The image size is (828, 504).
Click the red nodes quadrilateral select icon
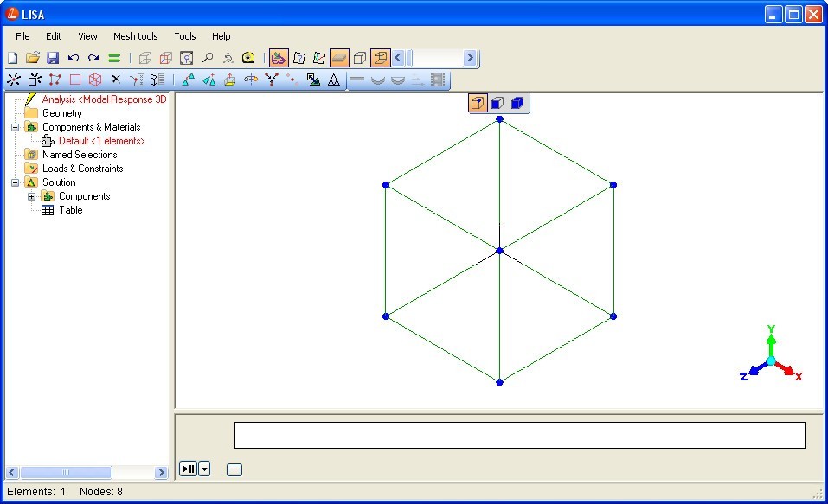coord(55,80)
